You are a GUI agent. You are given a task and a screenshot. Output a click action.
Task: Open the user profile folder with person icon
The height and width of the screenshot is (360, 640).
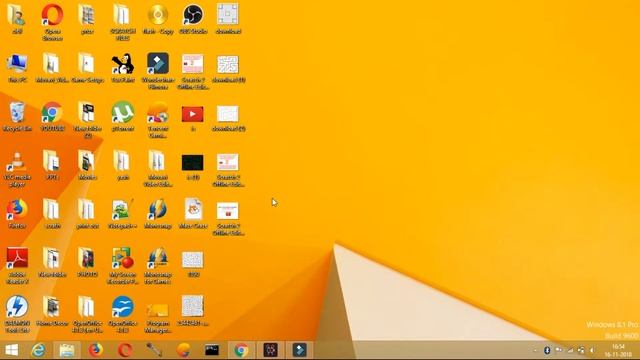click(x=17, y=16)
